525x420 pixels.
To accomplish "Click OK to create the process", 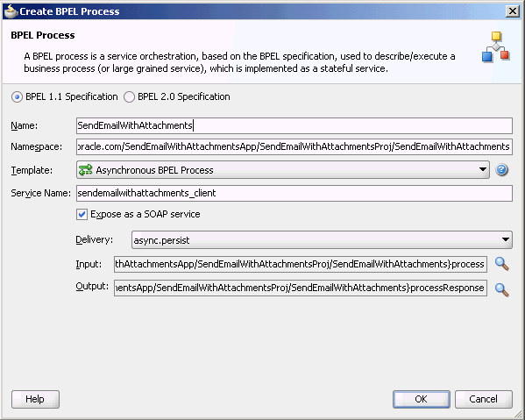I will [x=422, y=399].
